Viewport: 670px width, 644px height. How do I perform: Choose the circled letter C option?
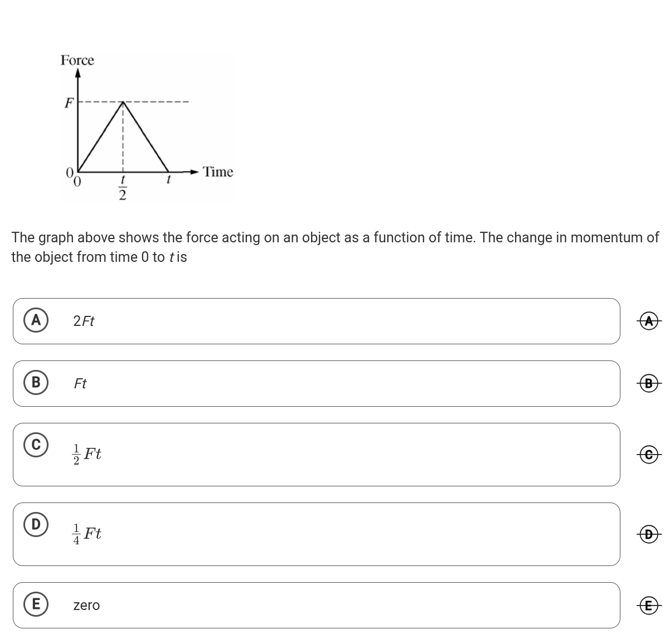[x=36, y=445]
